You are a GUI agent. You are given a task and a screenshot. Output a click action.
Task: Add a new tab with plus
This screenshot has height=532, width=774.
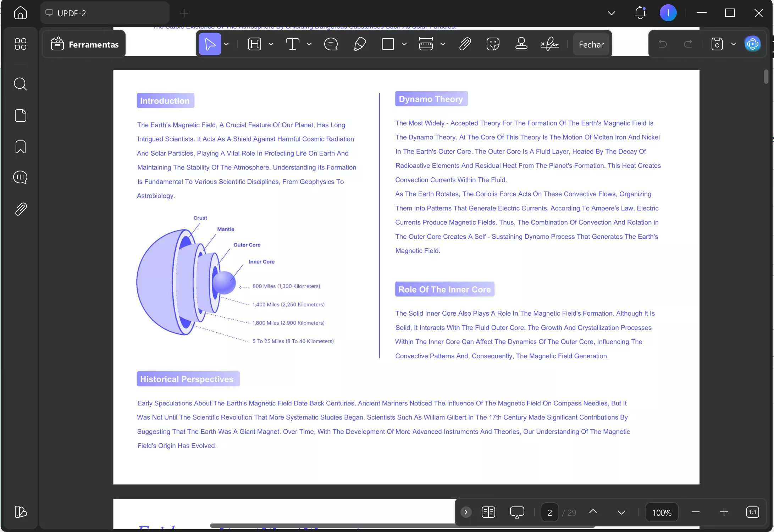(184, 13)
